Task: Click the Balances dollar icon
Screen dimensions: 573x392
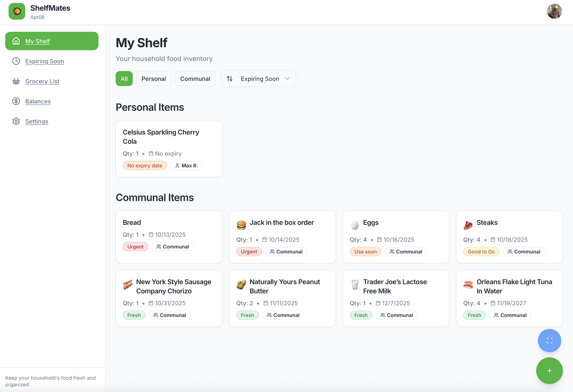Action: click(x=16, y=101)
